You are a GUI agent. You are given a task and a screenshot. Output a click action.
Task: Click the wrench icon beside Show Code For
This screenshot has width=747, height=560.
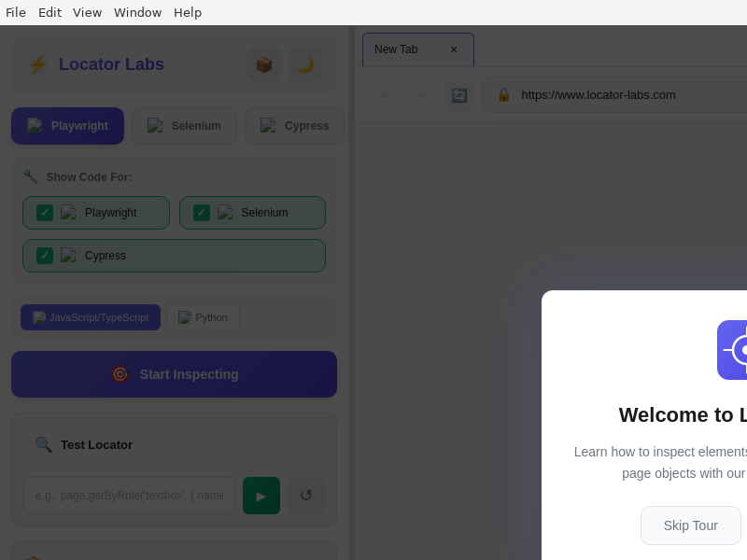click(x=31, y=176)
